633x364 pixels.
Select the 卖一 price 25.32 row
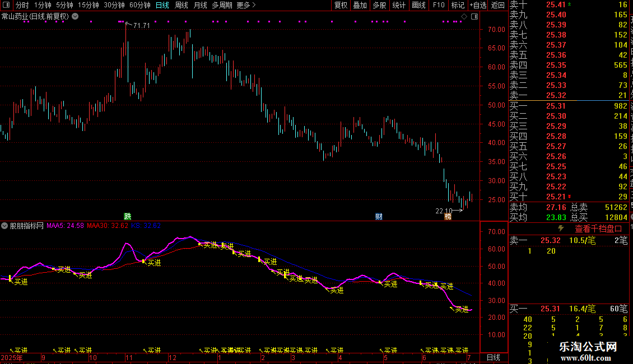[569, 95]
